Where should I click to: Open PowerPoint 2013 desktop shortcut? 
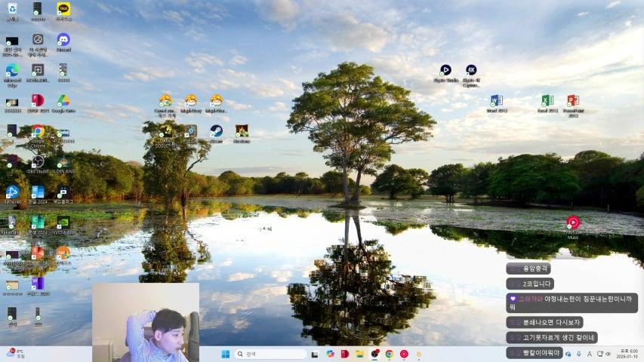[x=573, y=106]
